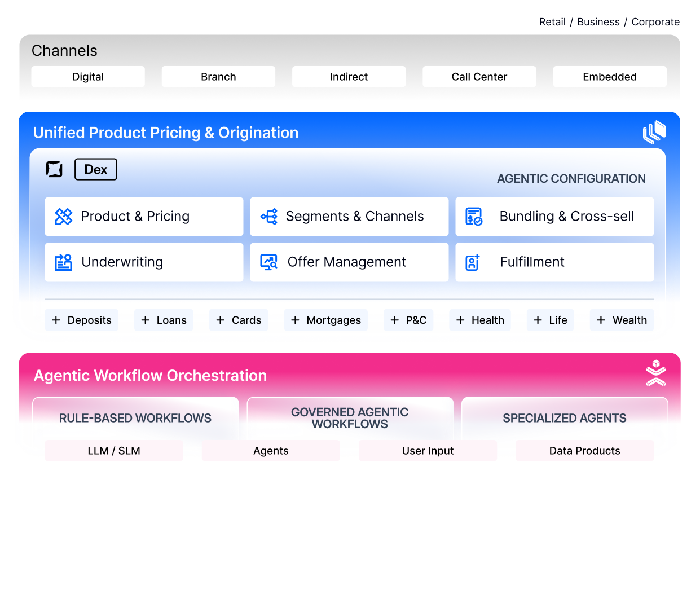Screen dimensions: 700x616
Task: Select the Data Products box
Action: point(585,451)
